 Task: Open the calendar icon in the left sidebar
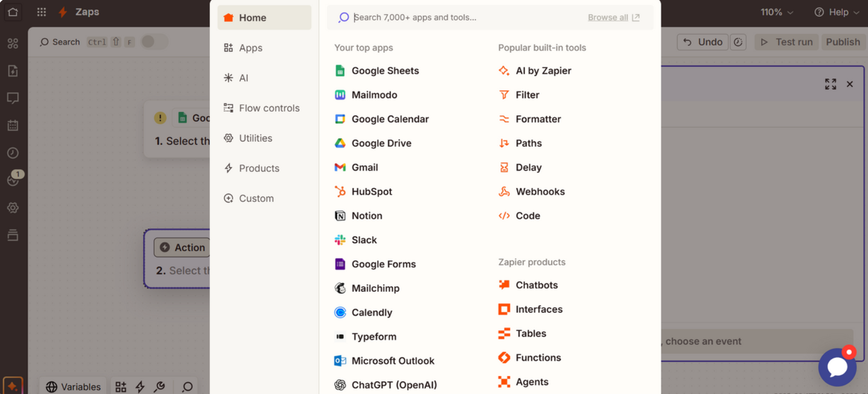[13, 126]
